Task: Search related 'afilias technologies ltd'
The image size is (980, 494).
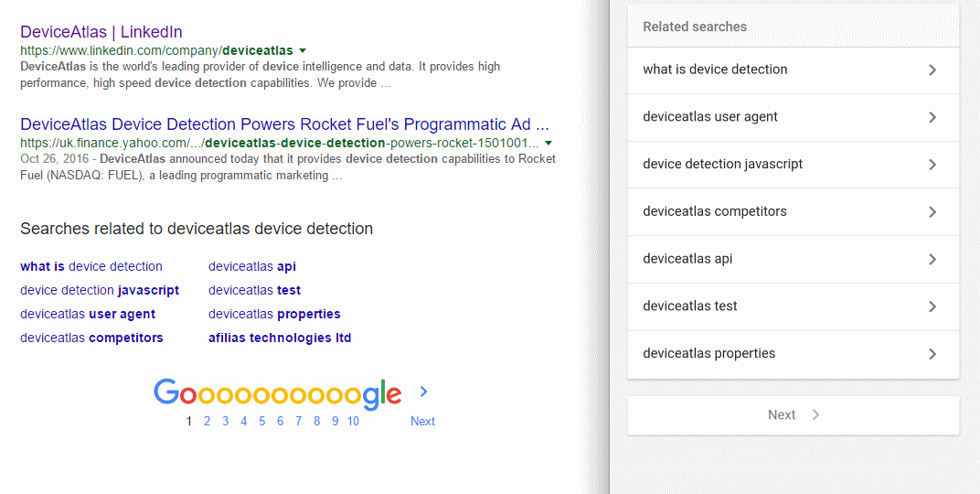Action: coord(280,338)
